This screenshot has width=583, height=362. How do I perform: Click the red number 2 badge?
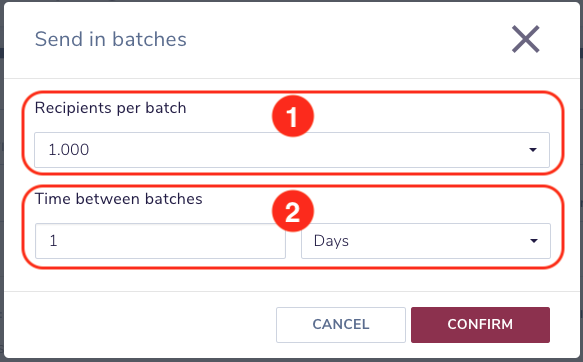click(x=293, y=211)
